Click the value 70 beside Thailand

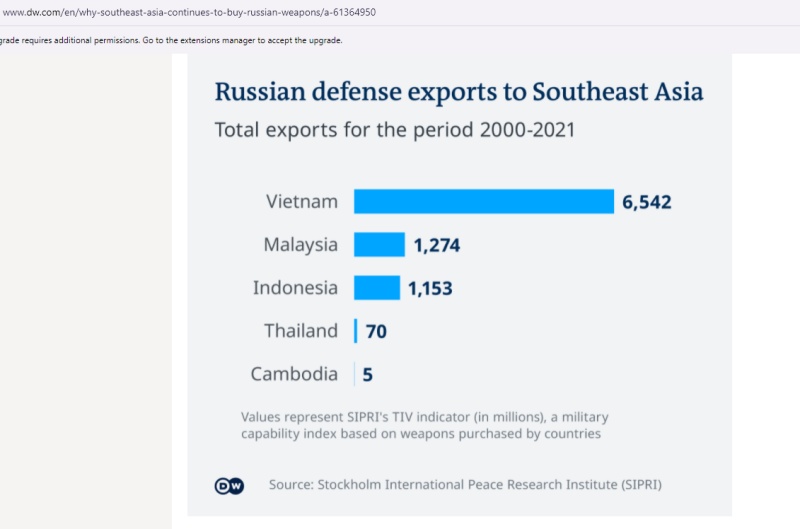click(376, 332)
